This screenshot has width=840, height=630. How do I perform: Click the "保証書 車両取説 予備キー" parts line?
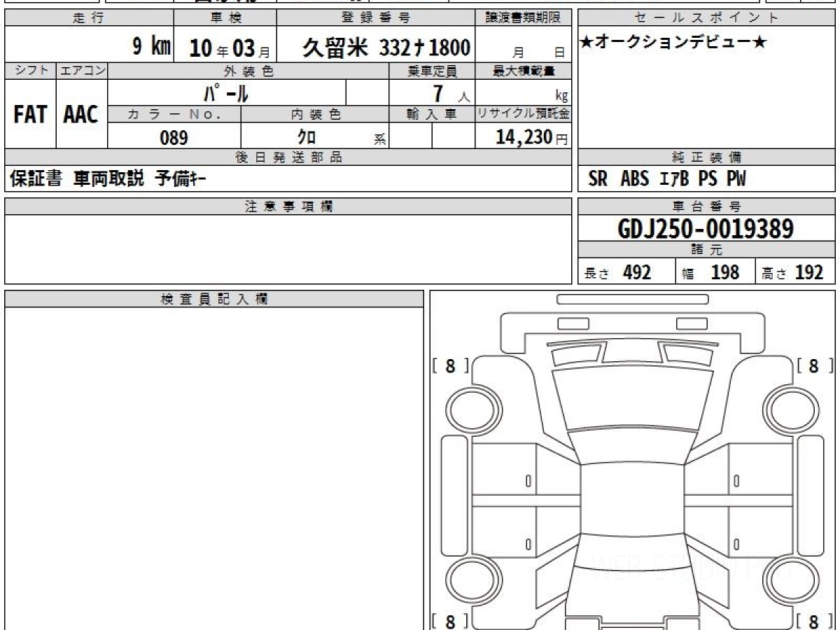click(108, 179)
